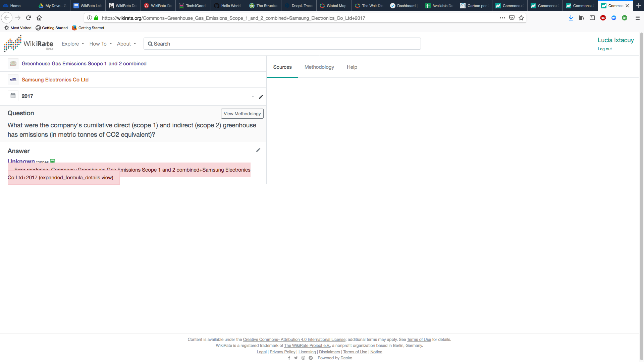Image resolution: width=644 pixels, height=362 pixels.
Task: Open a new browser tab with plus
Action: 639,6
